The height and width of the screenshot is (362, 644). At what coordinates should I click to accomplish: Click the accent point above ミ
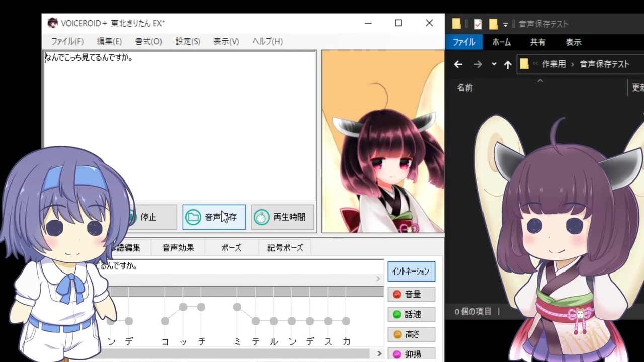click(x=237, y=307)
